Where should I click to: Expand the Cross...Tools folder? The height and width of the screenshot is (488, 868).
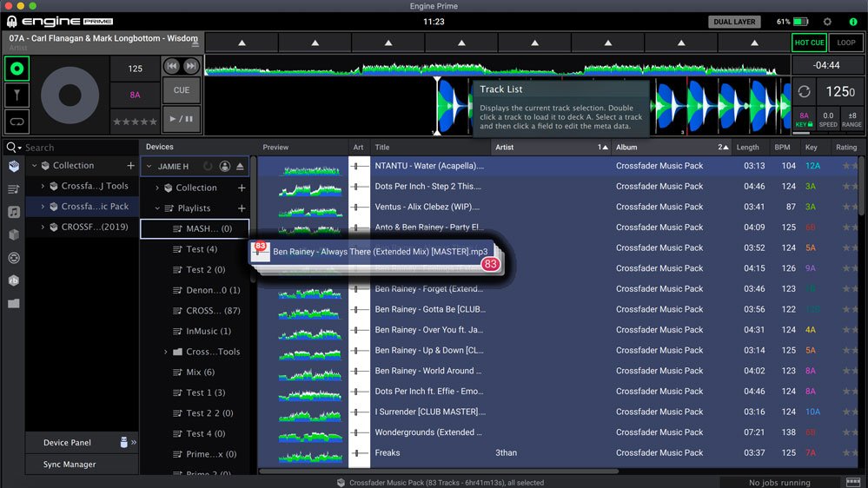[x=165, y=352]
